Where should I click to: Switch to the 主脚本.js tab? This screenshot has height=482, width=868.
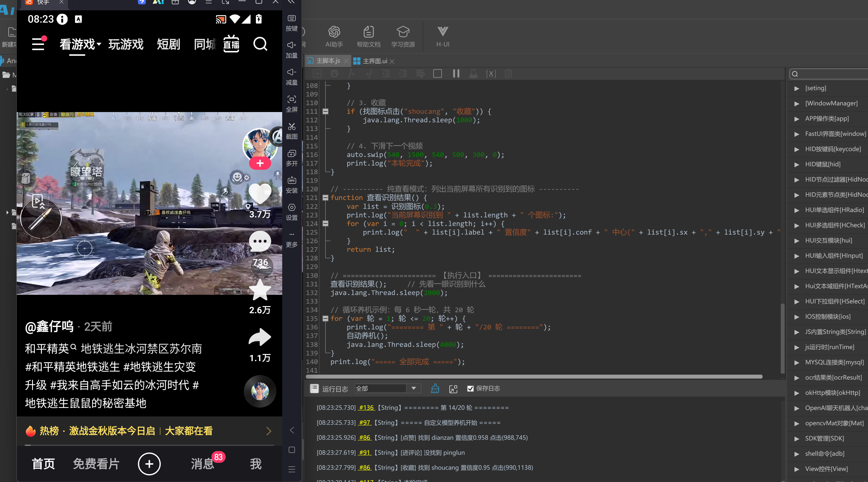328,61
